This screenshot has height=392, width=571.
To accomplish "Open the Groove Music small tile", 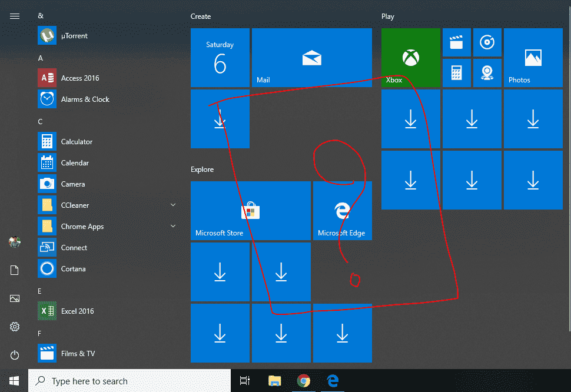I will pos(487,42).
